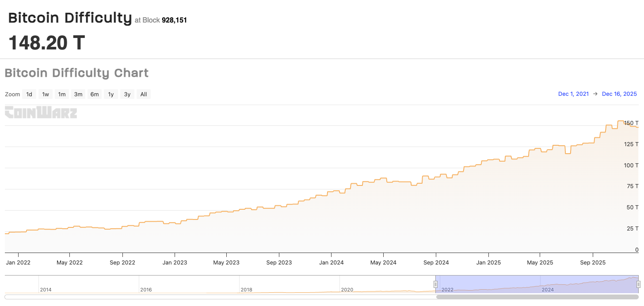Image resolution: width=644 pixels, height=306 pixels.
Task: Select the 1w zoom range
Action: coord(46,94)
